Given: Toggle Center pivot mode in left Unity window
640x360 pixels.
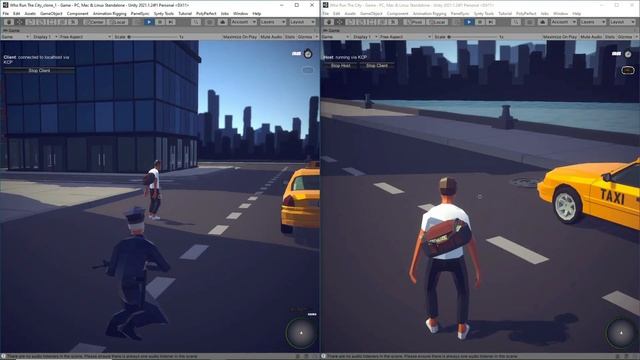Looking at the screenshot, I should click(94, 22).
